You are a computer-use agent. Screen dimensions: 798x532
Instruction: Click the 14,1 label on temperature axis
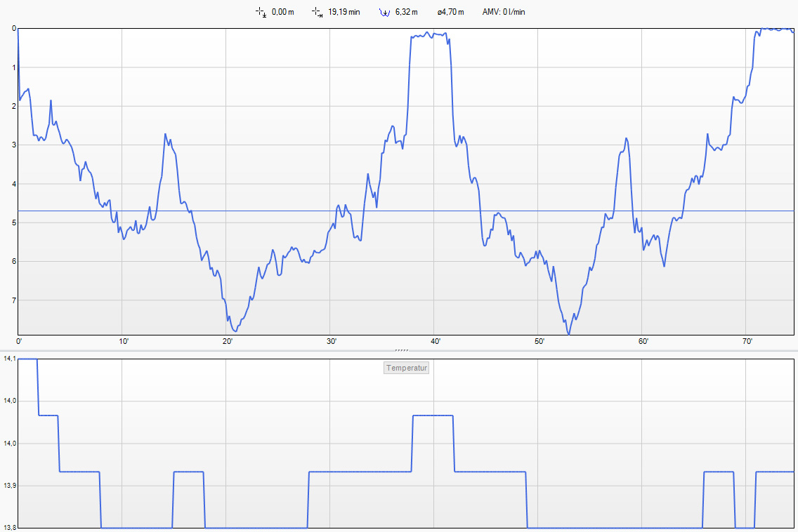click(x=9, y=359)
